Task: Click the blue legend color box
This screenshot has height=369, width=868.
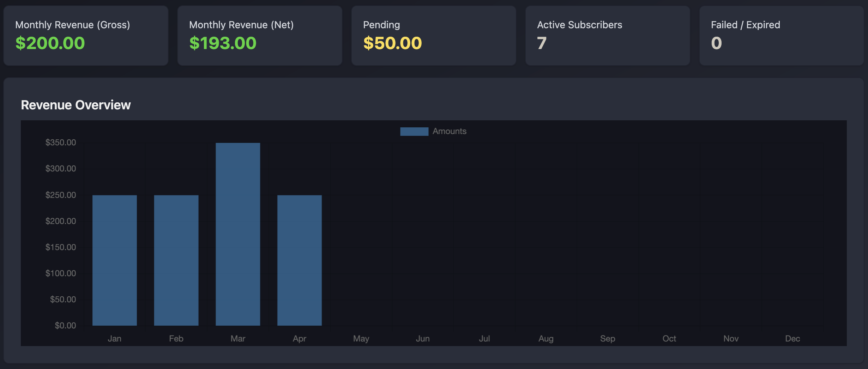Action: point(414,131)
